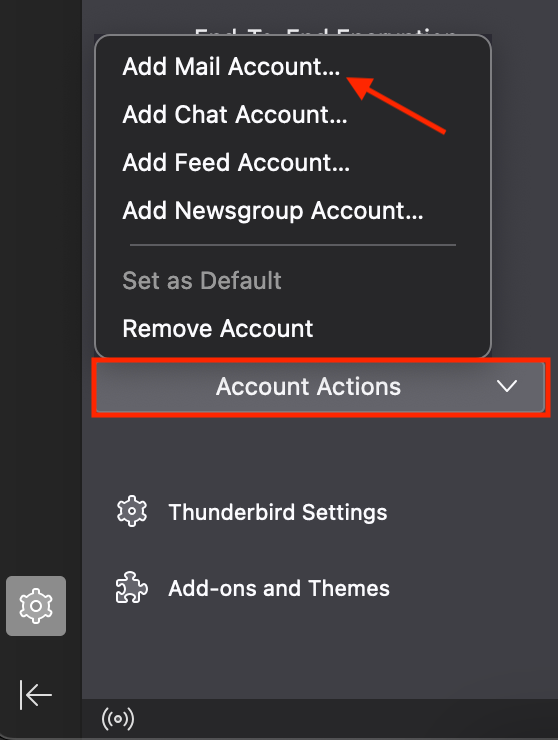Click the online status radio-wave icon
The height and width of the screenshot is (740, 558).
coord(118,719)
